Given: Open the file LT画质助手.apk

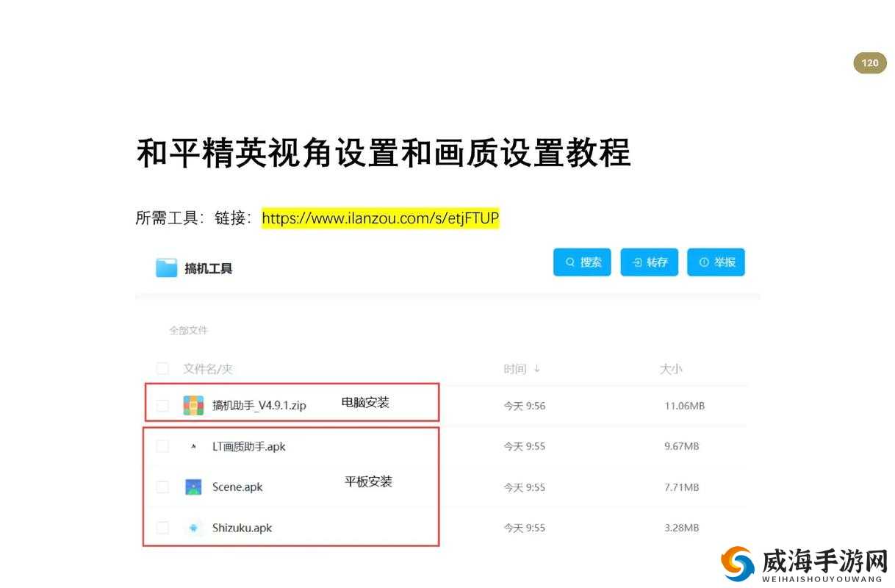Looking at the screenshot, I should 248,446.
